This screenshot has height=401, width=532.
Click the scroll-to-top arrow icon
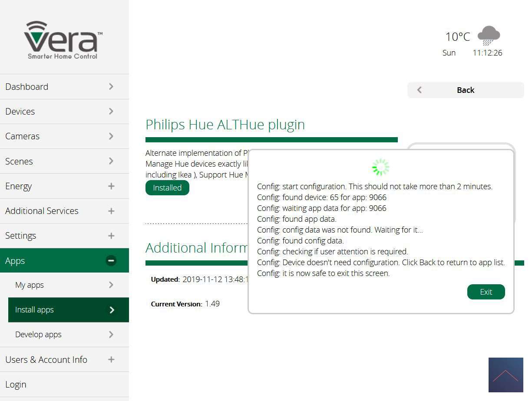pyautogui.click(x=506, y=375)
